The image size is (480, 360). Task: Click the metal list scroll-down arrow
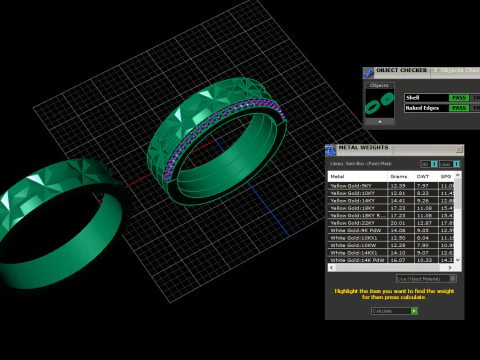point(458,260)
